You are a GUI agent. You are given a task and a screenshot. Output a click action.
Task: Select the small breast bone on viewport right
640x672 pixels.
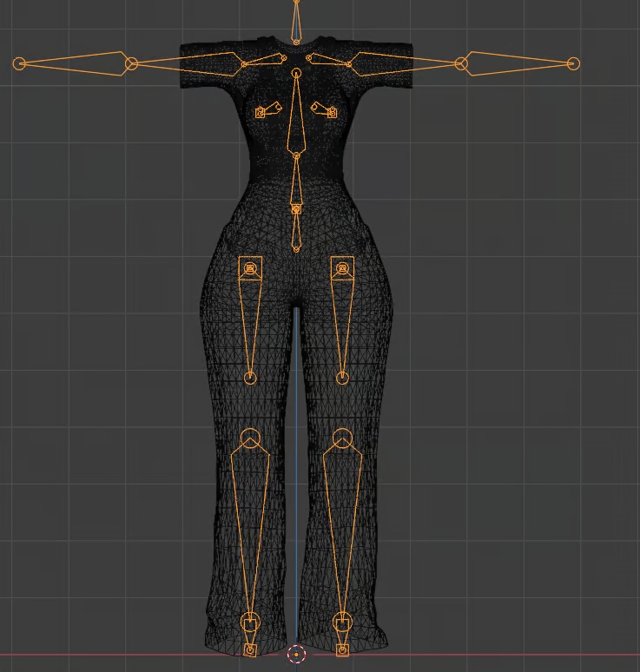(322, 109)
